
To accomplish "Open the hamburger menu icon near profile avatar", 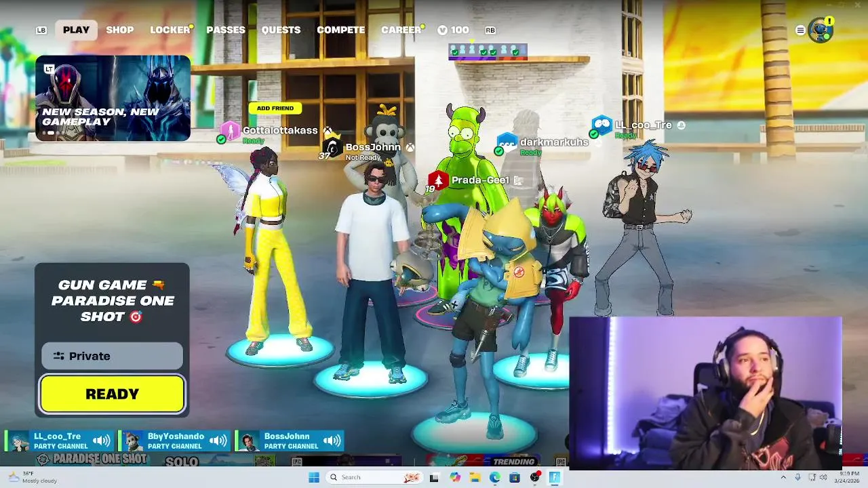I will [x=800, y=30].
